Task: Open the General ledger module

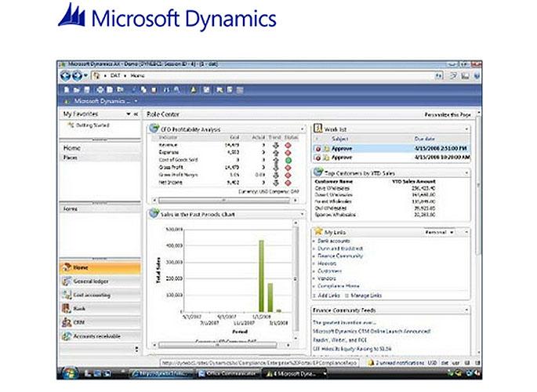Action: point(100,281)
